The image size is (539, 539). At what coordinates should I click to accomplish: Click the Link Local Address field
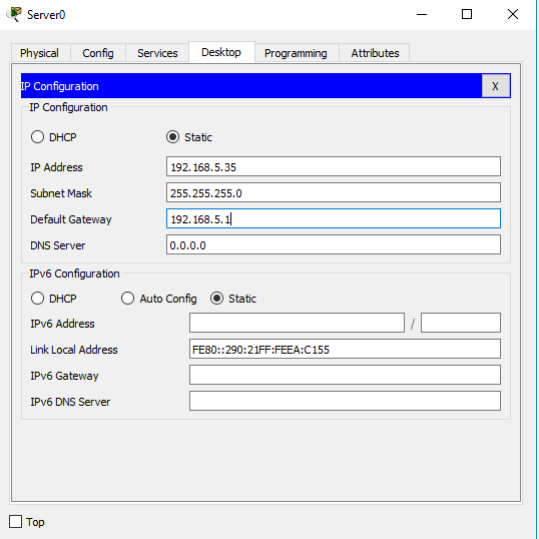(345, 349)
